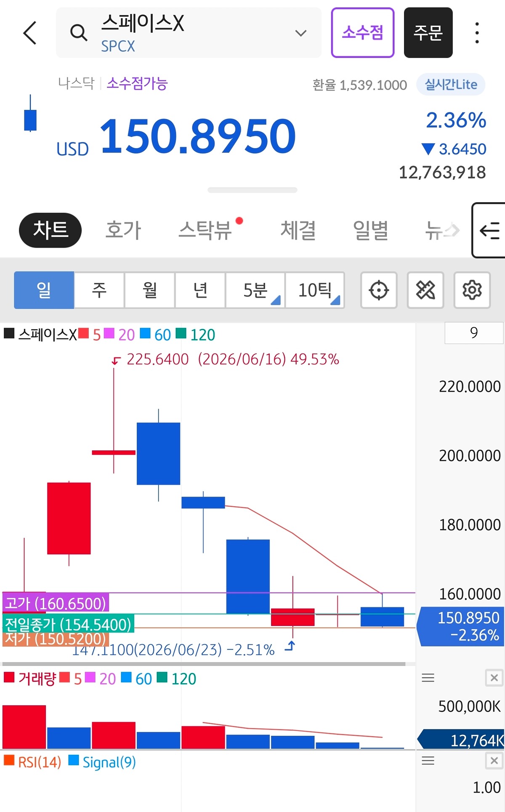
Task: Tap the back arrow icon
Action: (x=30, y=33)
